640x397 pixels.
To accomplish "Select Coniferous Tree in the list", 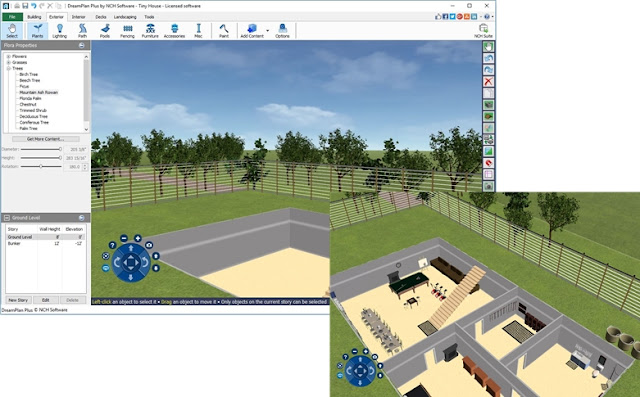I will click(x=34, y=122).
